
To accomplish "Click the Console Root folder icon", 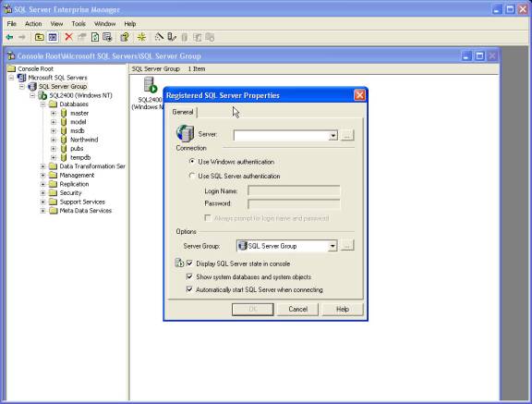I will [11, 68].
